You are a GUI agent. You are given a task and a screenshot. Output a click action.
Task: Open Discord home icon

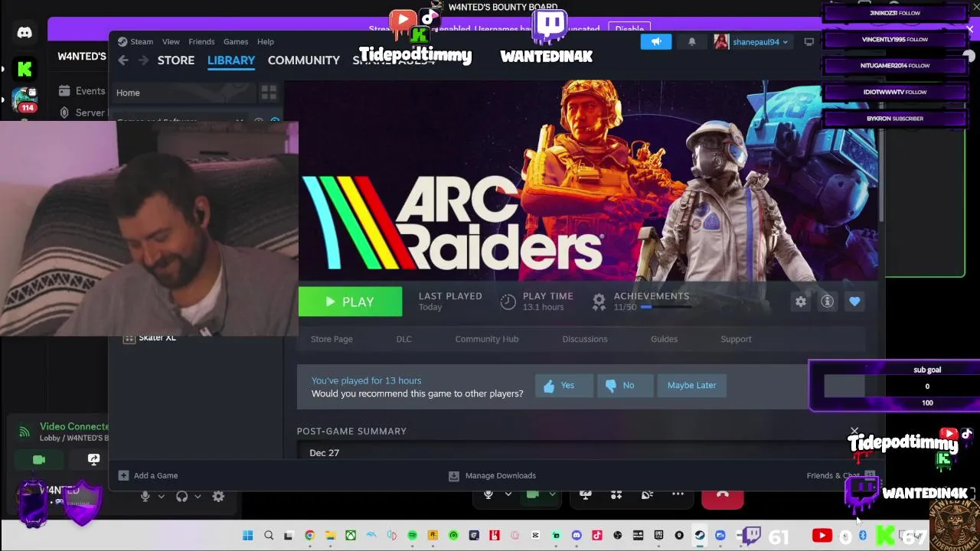click(24, 33)
